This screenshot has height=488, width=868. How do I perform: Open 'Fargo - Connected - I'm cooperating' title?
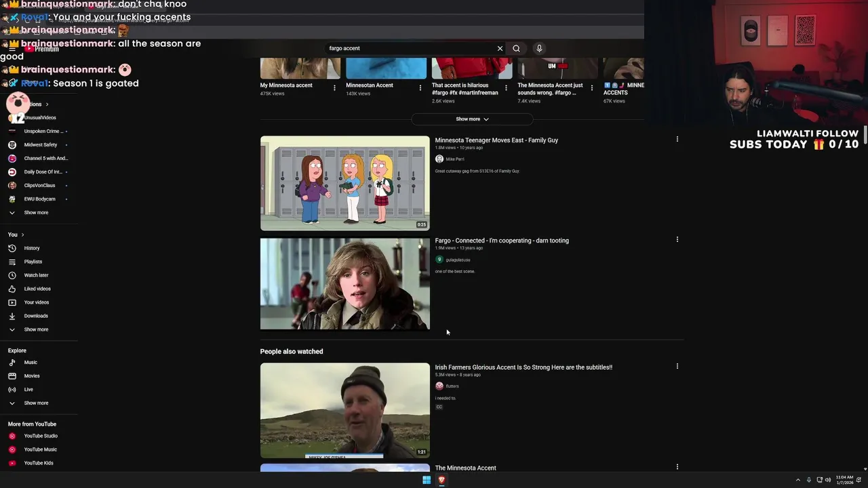click(x=502, y=241)
